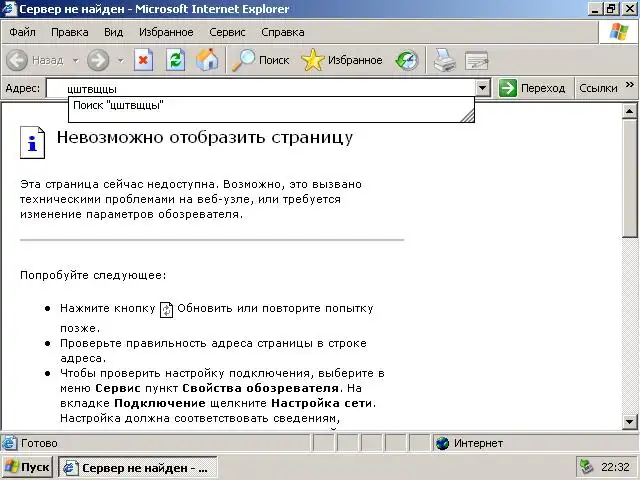This screenshot has width=640, height=480.
Task: Stop loading with the red X icon
Action: coord(143,60)
